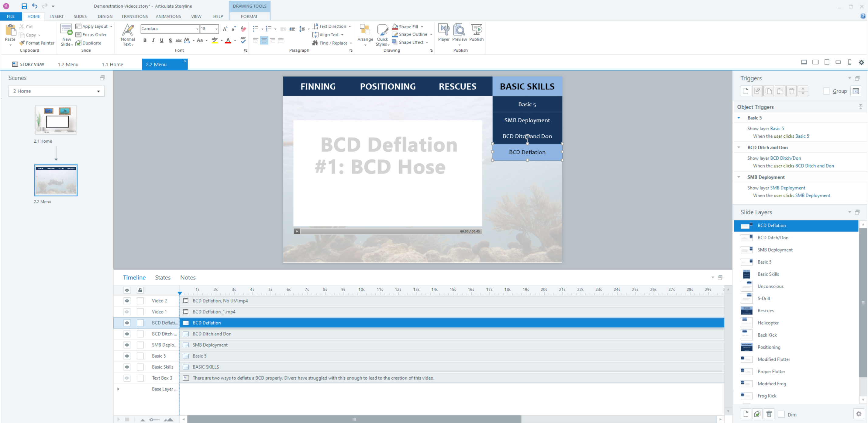Delete the selected slide layer

(x=769, y=414)
